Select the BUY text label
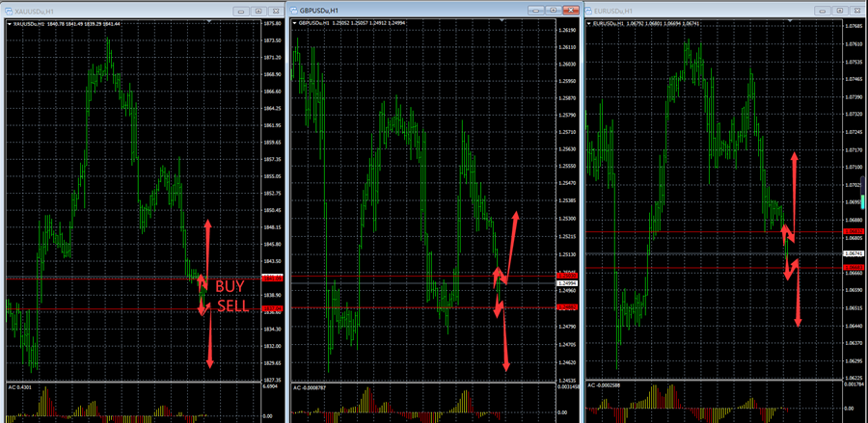 pos(230,287)
